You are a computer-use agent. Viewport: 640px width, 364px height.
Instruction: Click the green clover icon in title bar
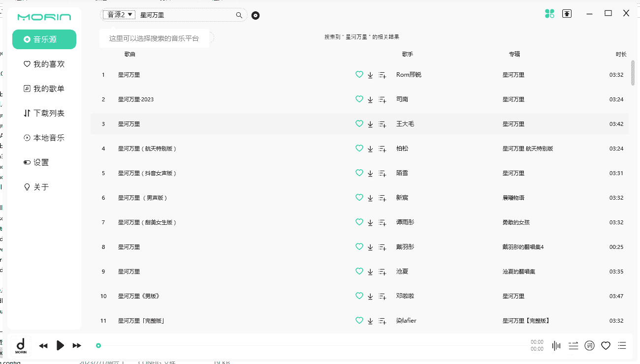tap(550, 14)
